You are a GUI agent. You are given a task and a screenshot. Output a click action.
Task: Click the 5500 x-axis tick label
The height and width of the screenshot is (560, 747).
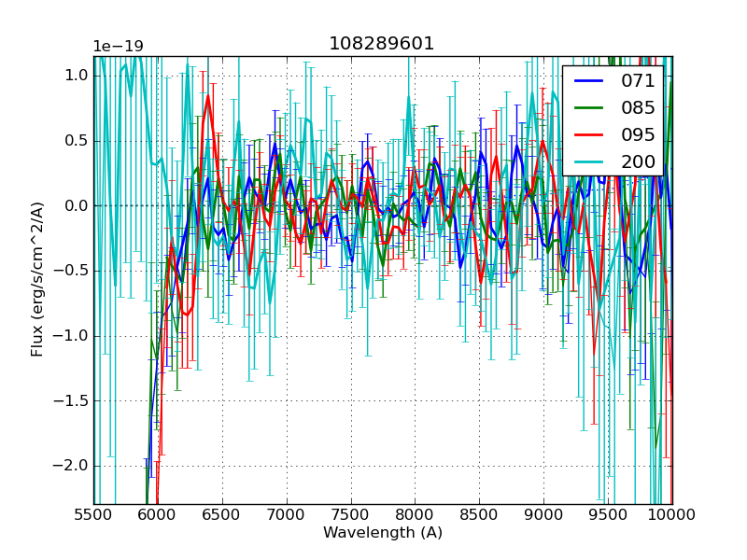[x=93, y=514]
